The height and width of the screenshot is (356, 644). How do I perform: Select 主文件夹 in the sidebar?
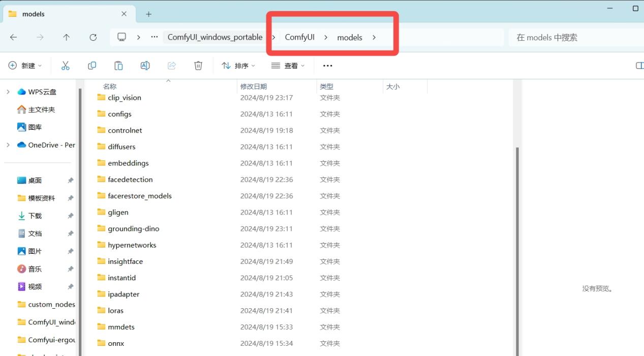[x=42, y=109]
